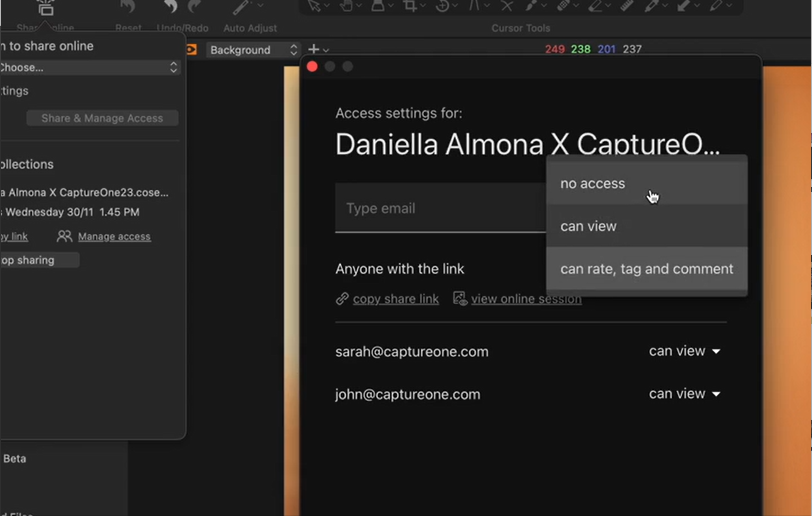This screenshot has width=812, height=516.
Task: Click the Auto Adjust wand icon
Action: coord(241,7)
